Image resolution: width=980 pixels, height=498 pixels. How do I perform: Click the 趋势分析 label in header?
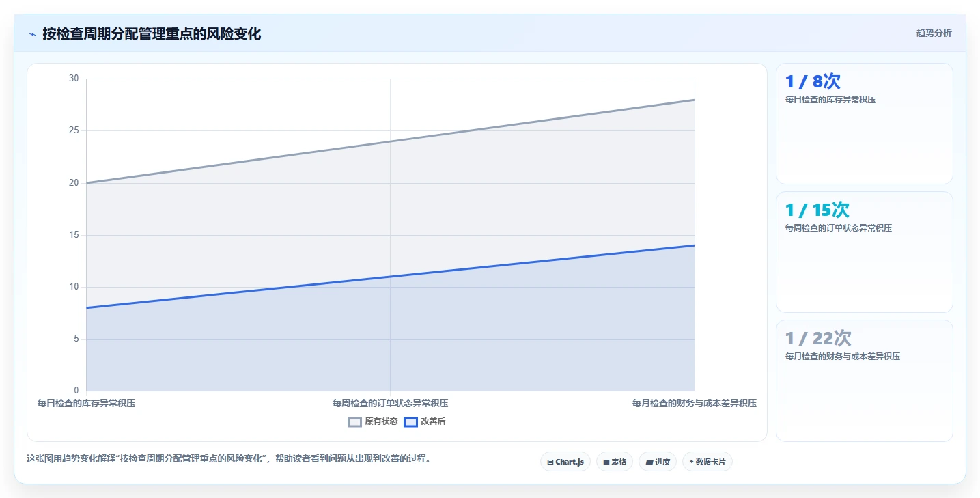[x=934, y=33]
